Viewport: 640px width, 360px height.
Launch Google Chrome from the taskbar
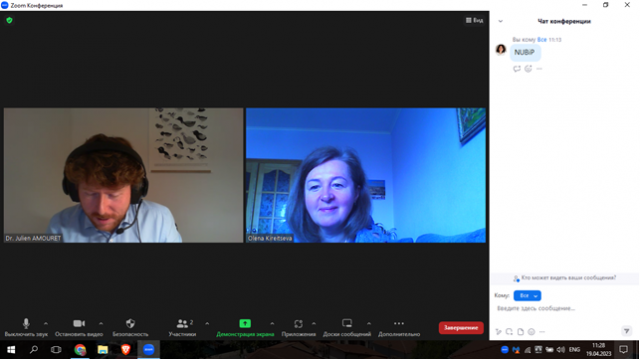80,350
